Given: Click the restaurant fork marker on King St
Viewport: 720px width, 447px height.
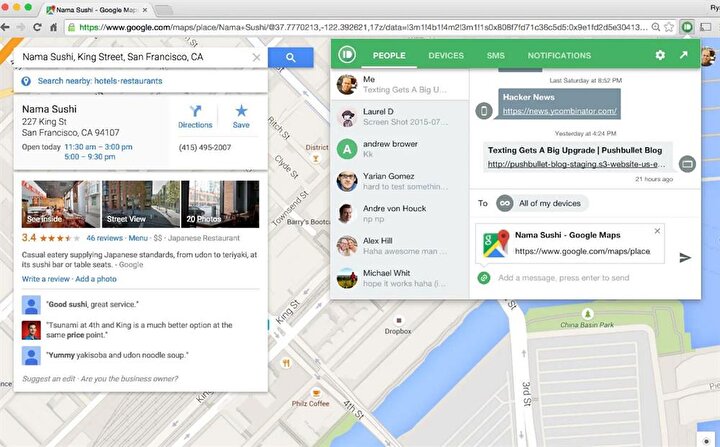Looking at the screenshot, I should coord(286,363).
